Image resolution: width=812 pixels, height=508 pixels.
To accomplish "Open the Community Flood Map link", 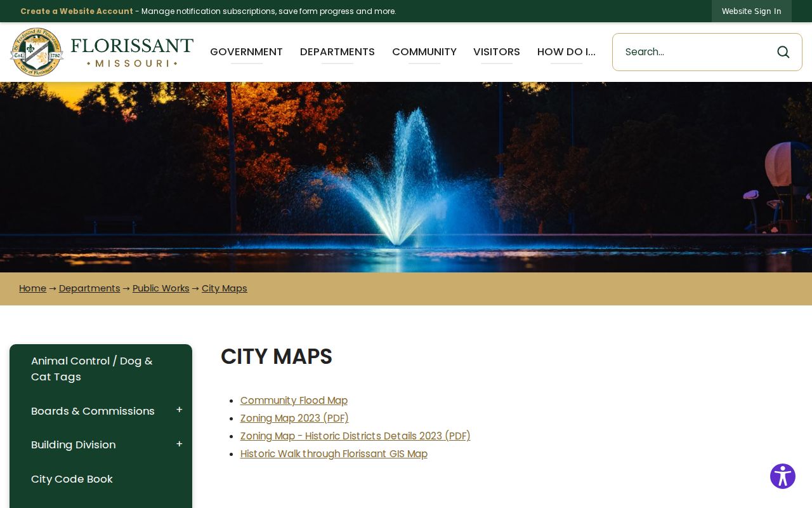I will [x=294, y=401].
